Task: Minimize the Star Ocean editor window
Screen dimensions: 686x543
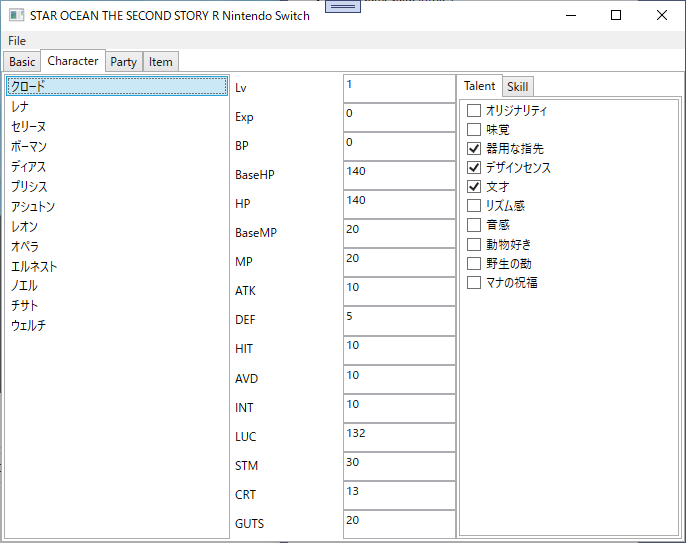Action: (x=571, y=15)
